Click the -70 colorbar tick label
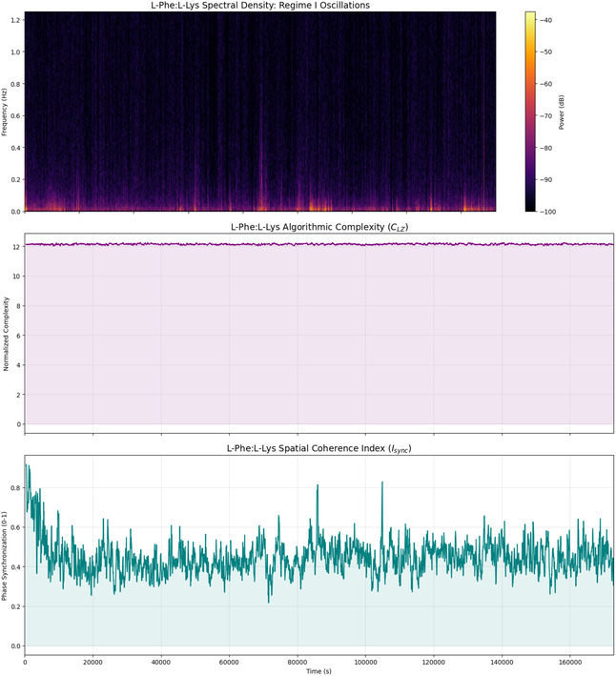This screenshot has height=676, width=616. (544, 115)
